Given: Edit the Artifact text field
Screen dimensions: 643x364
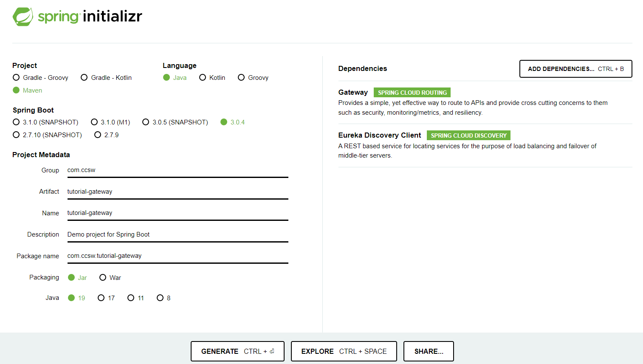Looking at the screenshot, I should pos(178,192).
